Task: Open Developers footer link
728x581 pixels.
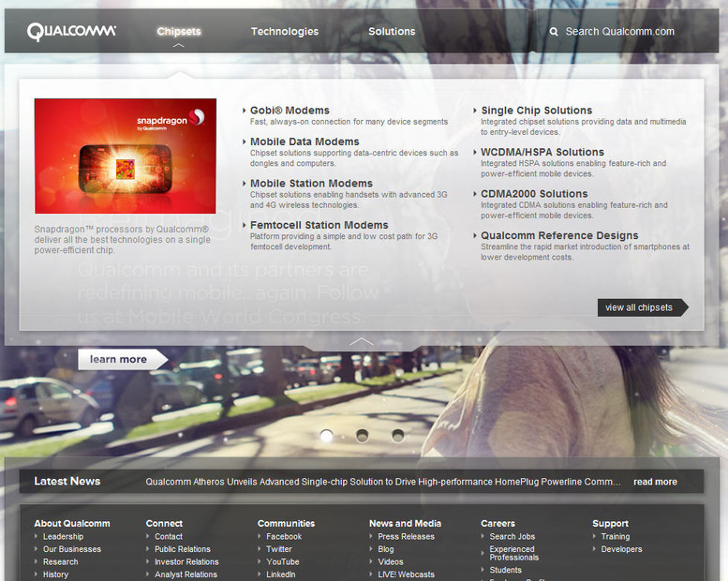Action: pos(622,549)
